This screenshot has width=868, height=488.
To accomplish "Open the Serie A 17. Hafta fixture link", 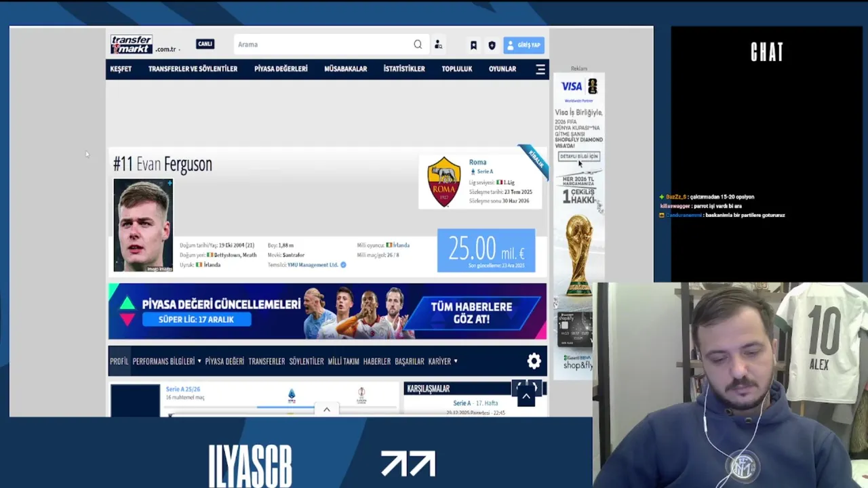I will [475, 403].
